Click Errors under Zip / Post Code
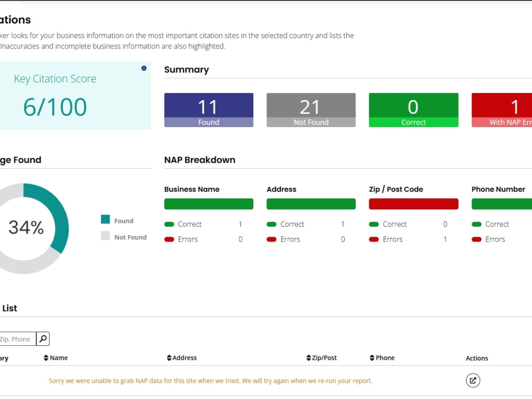This screenshot has height=399, width=532. pos(393,239)
